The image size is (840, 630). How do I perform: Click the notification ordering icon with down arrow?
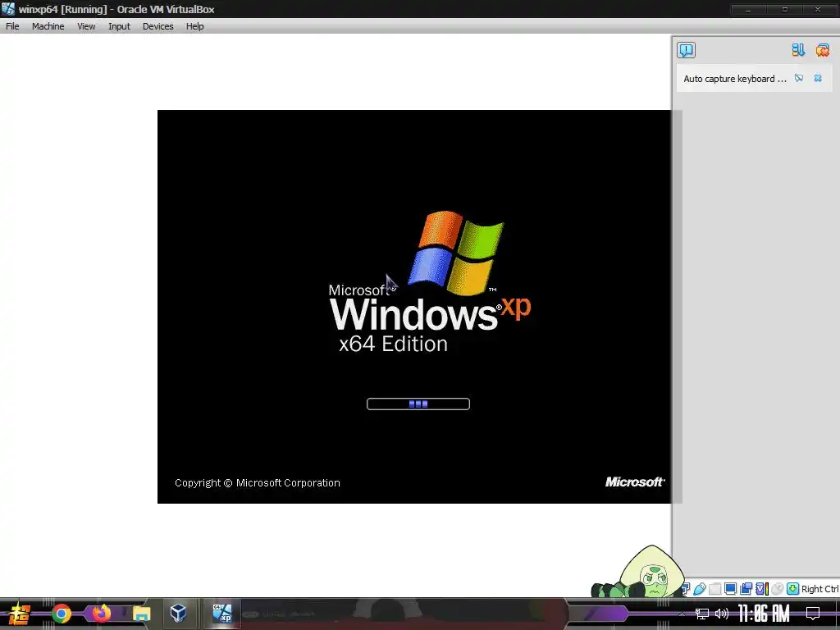click(x=798, y=50)
